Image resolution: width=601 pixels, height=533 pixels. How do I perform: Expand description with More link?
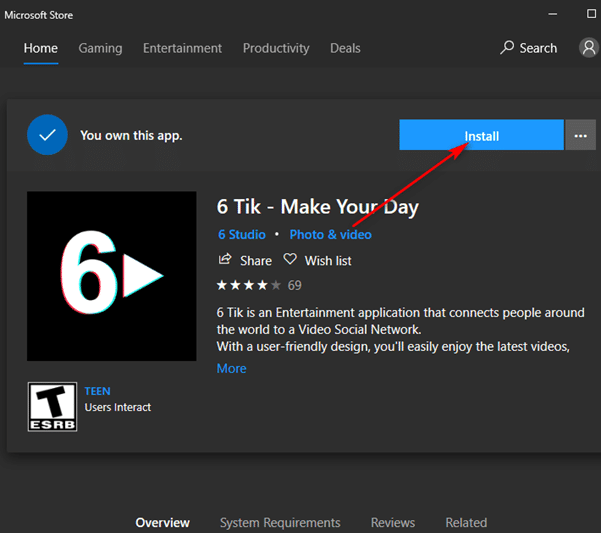(232, 368)
